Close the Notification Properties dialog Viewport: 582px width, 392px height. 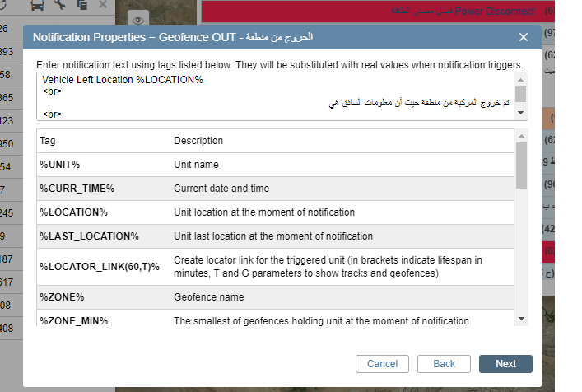point(524,37)
